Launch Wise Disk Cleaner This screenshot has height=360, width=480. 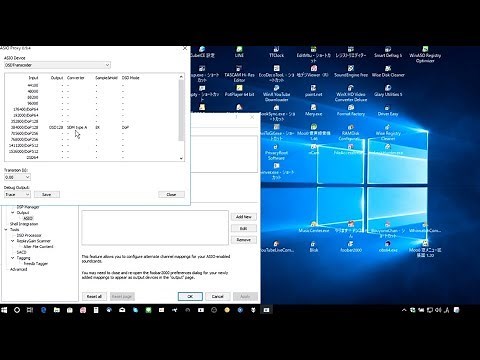coord(388,71)
